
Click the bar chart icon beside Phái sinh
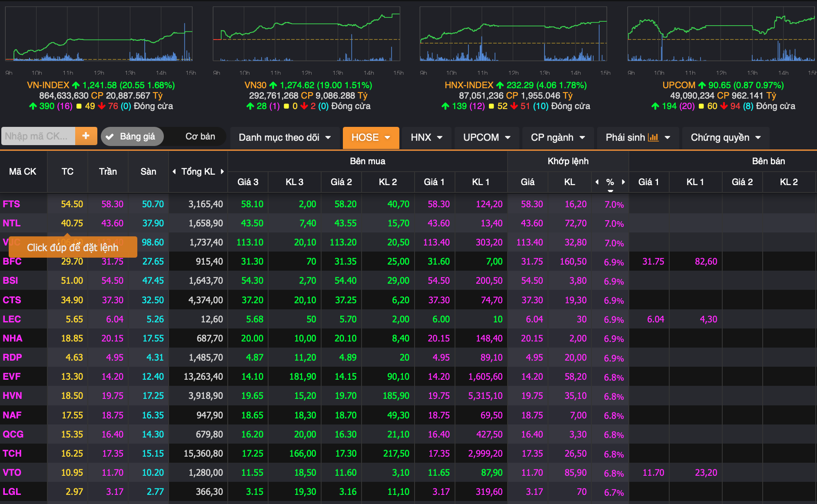coord(653,137)
